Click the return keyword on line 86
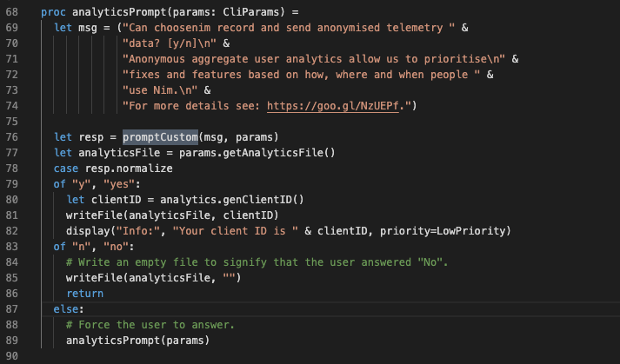The height and width of the screenshot is (364, 620). 85,294
